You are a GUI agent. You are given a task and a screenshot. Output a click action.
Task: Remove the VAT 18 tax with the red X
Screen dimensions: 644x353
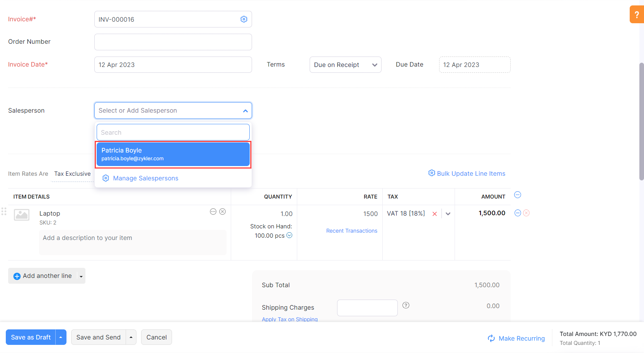click(x=434, y=214)
